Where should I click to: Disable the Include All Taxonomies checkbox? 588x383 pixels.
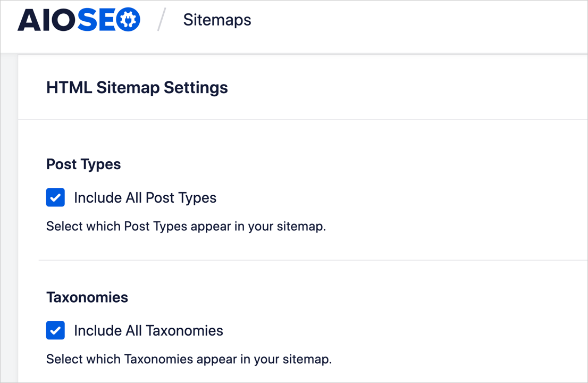click(55, 330)
